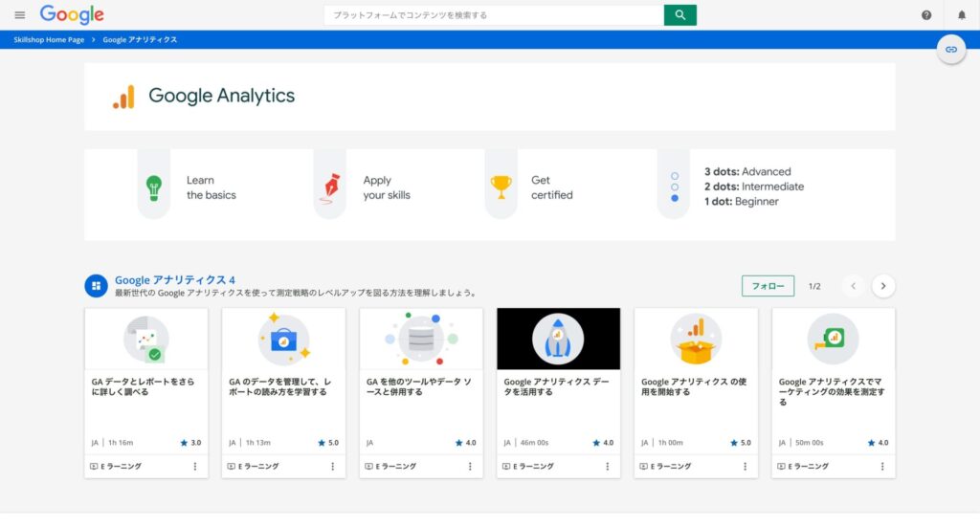Click the Get certified trophy icon
This screenshot has width=980, height=527.
click(501, 187)
